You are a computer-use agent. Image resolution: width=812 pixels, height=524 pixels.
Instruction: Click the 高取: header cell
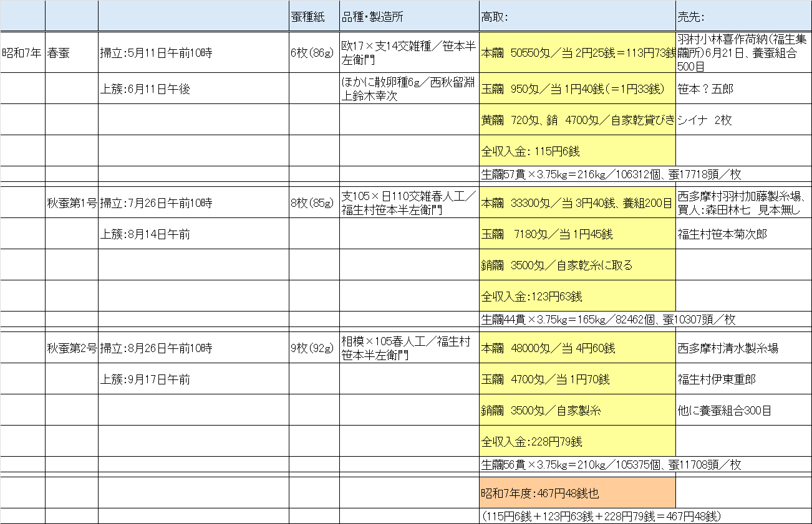click(578, 16)
